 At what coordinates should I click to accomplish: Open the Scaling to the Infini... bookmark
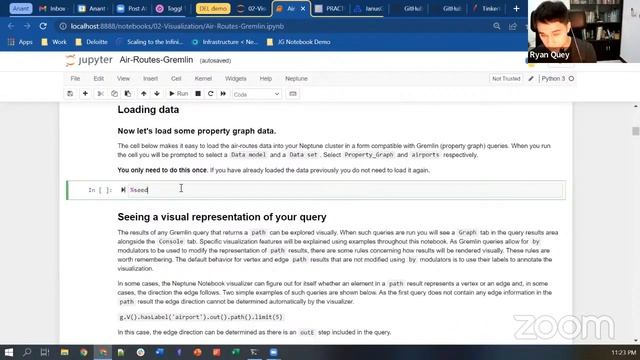(x=150, y=42)
